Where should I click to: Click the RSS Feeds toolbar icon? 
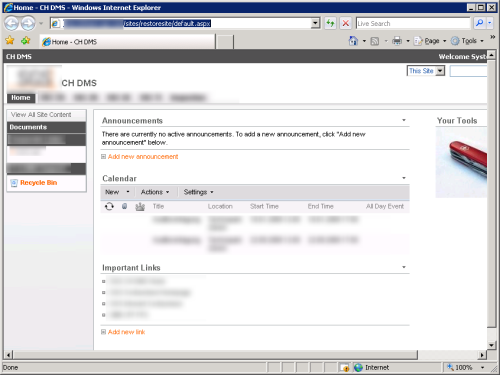click(375, 41)
